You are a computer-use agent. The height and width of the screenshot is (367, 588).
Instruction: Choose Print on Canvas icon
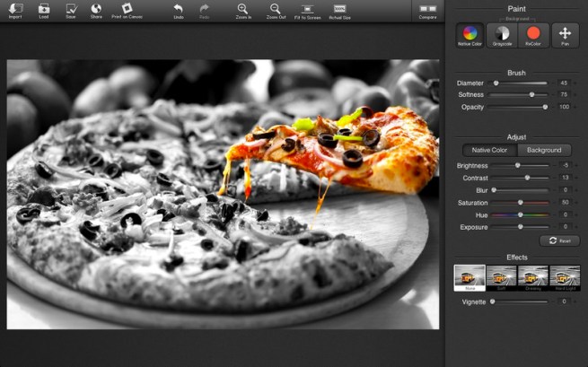click(127, 12)
